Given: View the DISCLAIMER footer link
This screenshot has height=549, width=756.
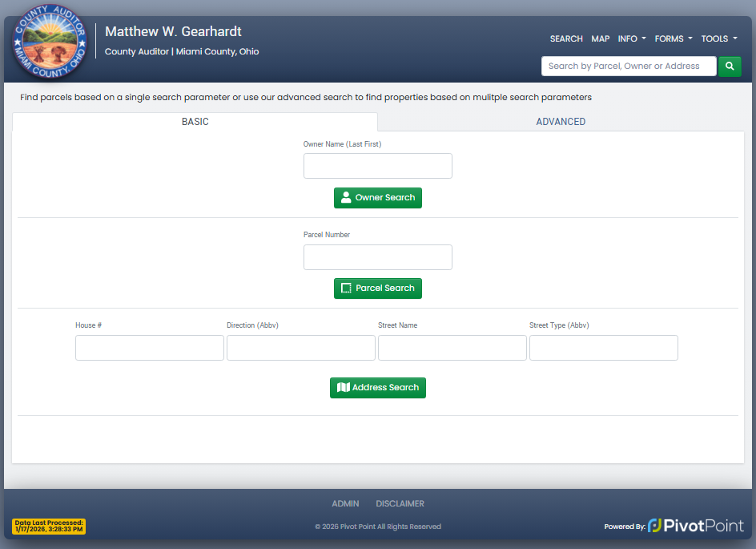Looking at the screenshot, I should pos(400,503).
